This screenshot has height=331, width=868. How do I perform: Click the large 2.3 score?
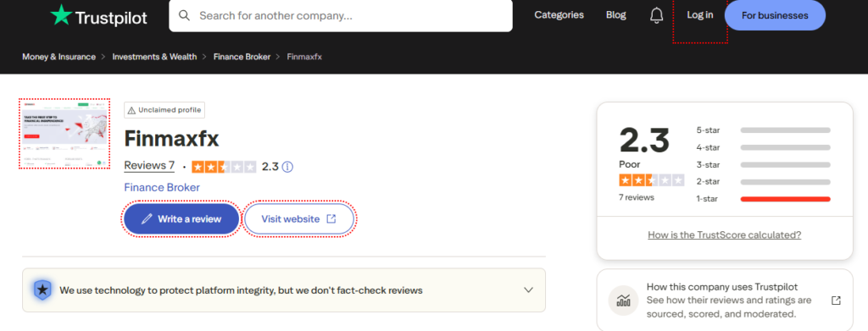[644, 141]
